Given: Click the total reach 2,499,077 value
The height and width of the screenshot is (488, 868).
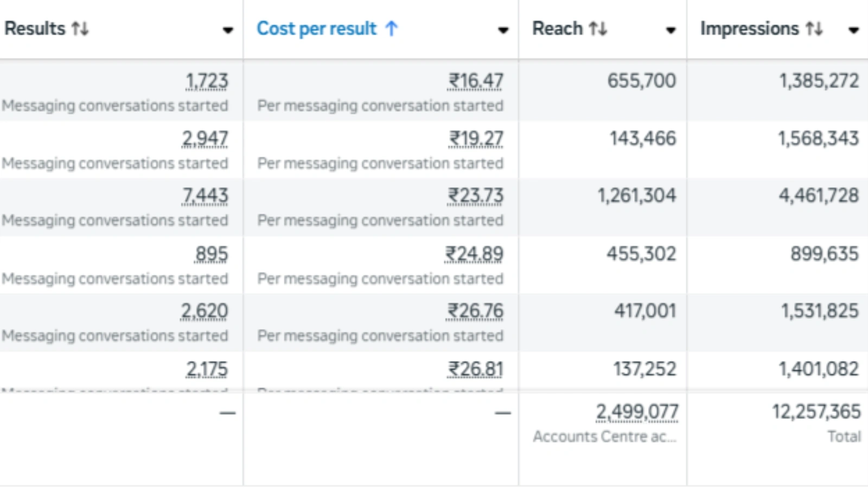Looking at the screenshot, I should point(637,412).
